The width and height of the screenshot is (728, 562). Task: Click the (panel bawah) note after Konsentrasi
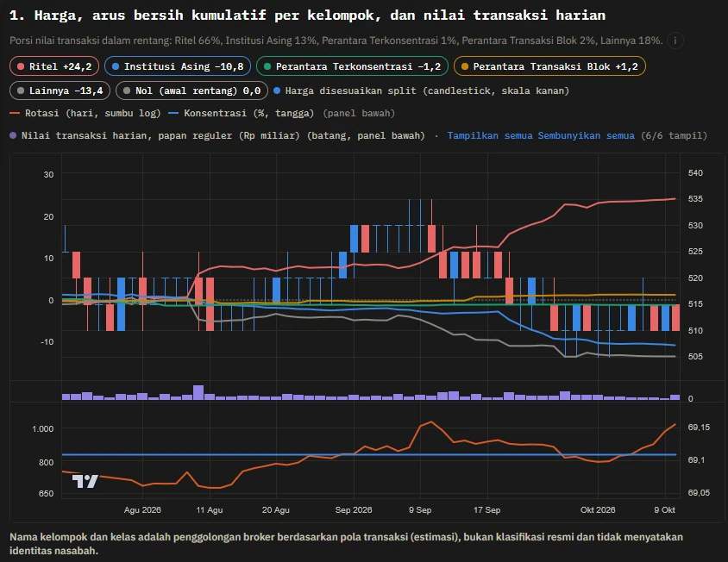pyautogui.click(x=359, y=113)
